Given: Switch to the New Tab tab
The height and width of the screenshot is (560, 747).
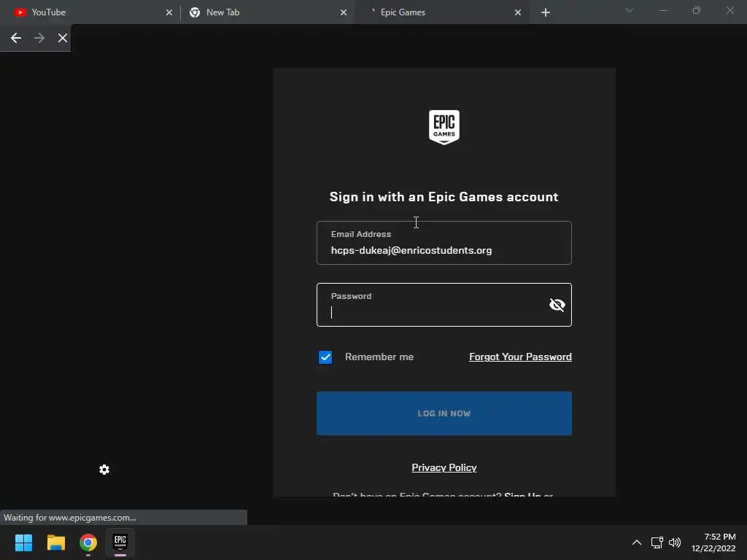Looking at the screenshot, I should 267,12.
